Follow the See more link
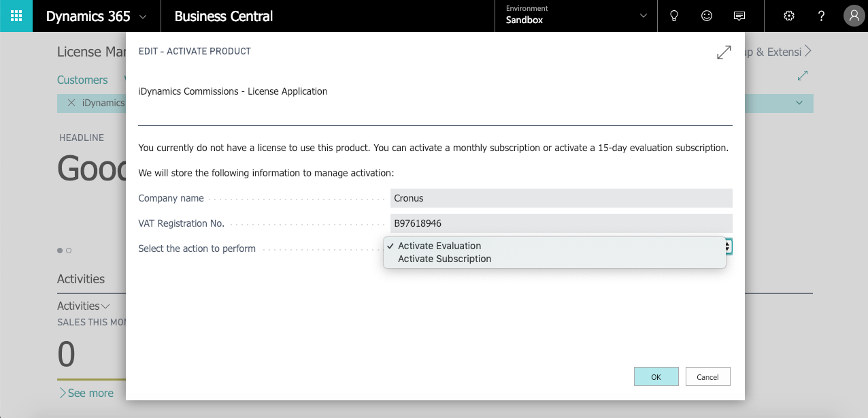The image size is (868, 418). pos(86,393)
